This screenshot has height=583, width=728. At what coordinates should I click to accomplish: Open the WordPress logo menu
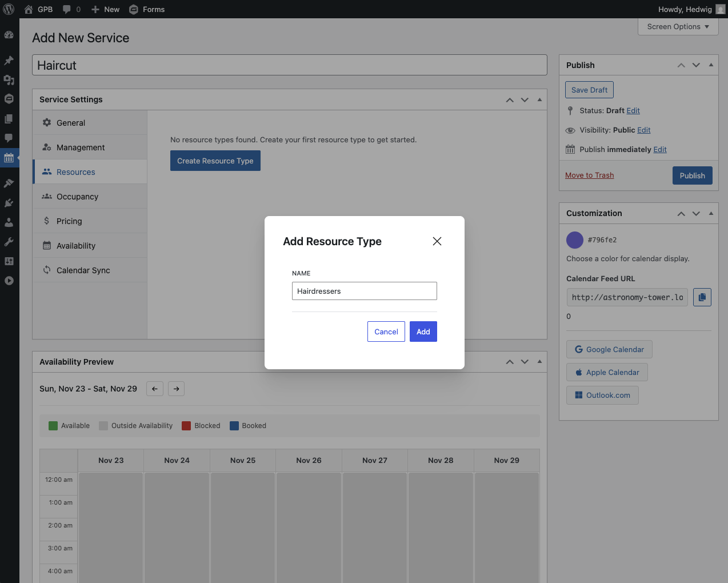click(x=9, y=9)
